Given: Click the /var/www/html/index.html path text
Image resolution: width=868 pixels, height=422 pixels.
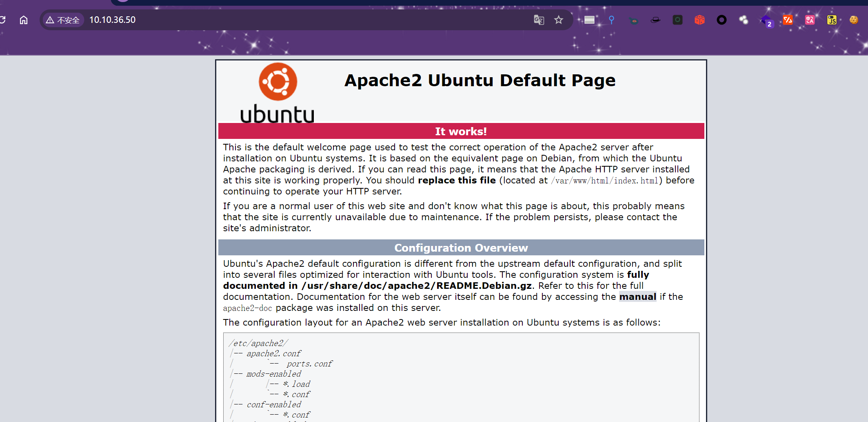Looking at the screenshot, I should click(605, 181).
